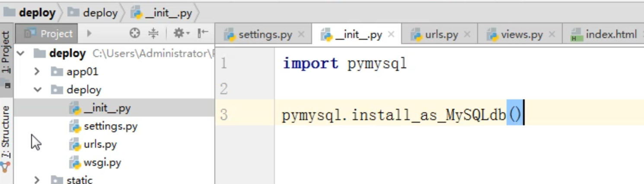
Task: Open the Project panel gear settings
Action: pos(181,33)
